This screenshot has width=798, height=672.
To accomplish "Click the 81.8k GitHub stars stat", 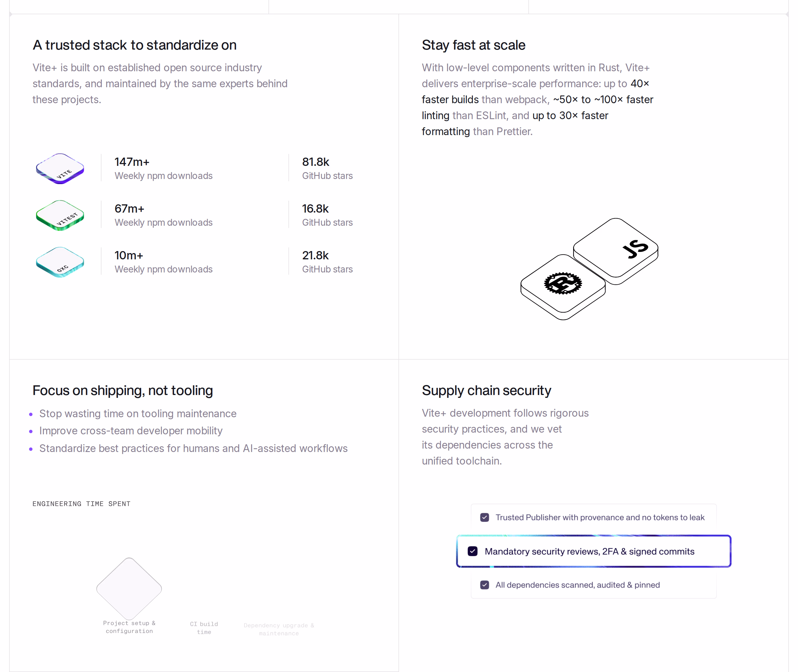I will pos(327,168).
